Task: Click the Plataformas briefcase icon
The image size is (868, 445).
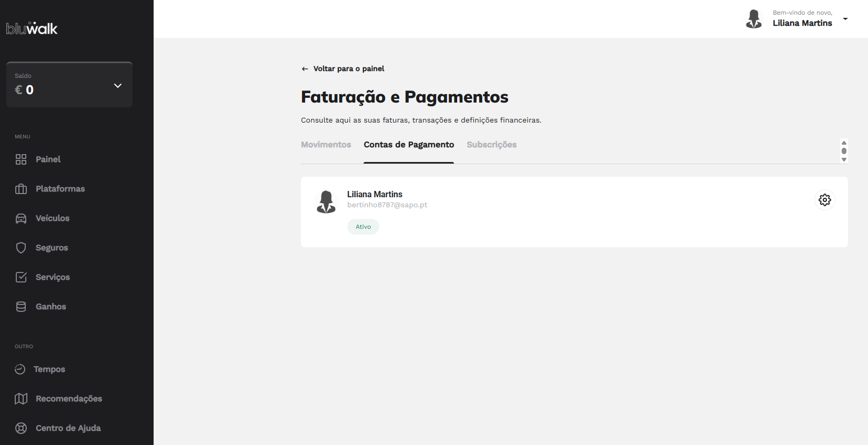Action: (x=21, y=189)
